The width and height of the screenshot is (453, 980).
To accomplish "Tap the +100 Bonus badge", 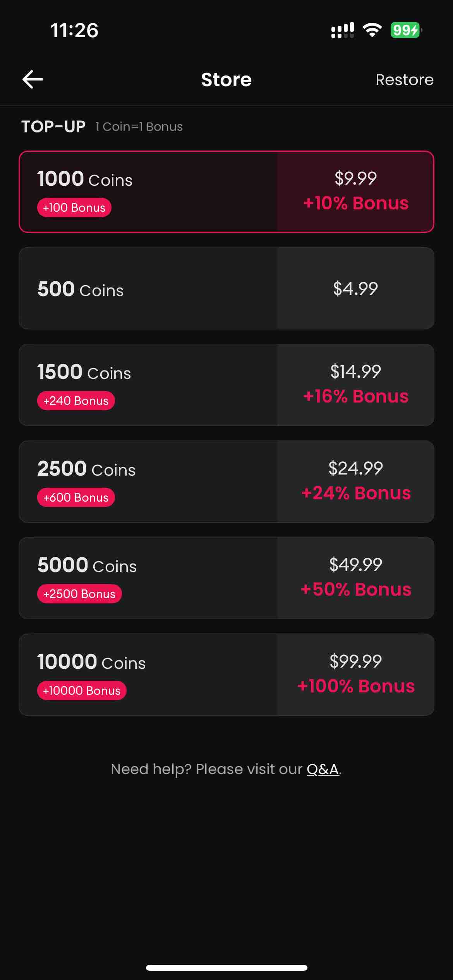I will pyautogui.click(x=74, y=207).
